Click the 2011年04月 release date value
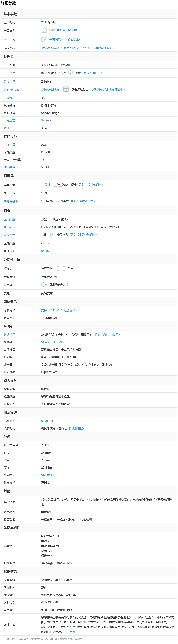 [49, 23]
